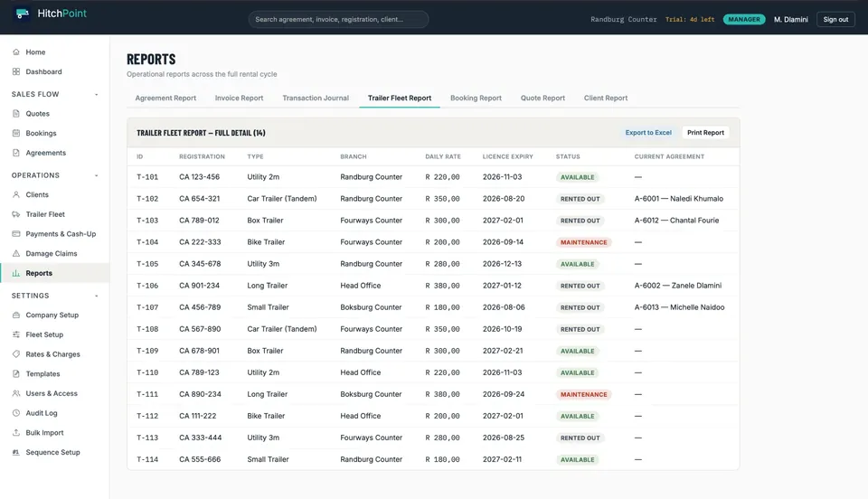Viewport: 868px width, 499px height.
Task: Select the Trailer Fleet Report tab
Action: 400,98
